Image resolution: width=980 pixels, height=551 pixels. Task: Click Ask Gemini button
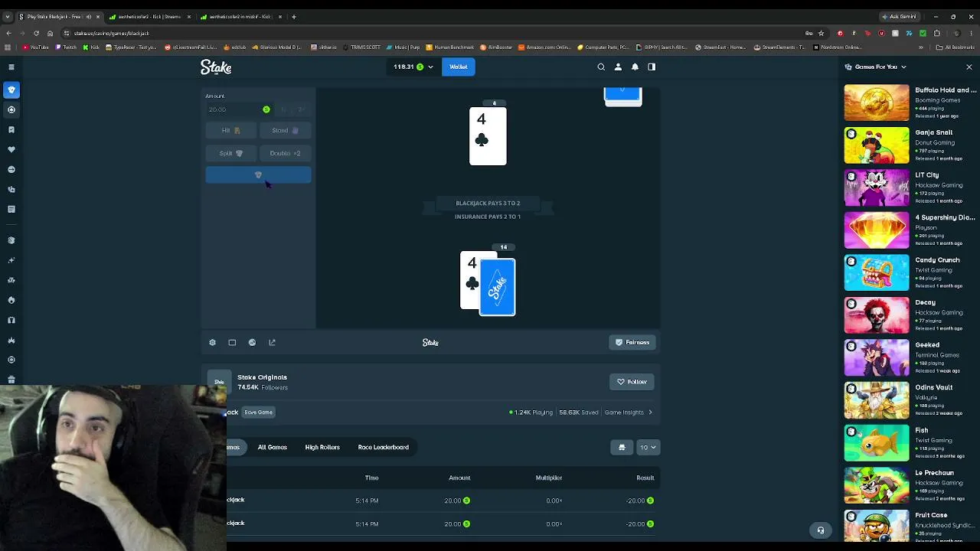(900, 17)
